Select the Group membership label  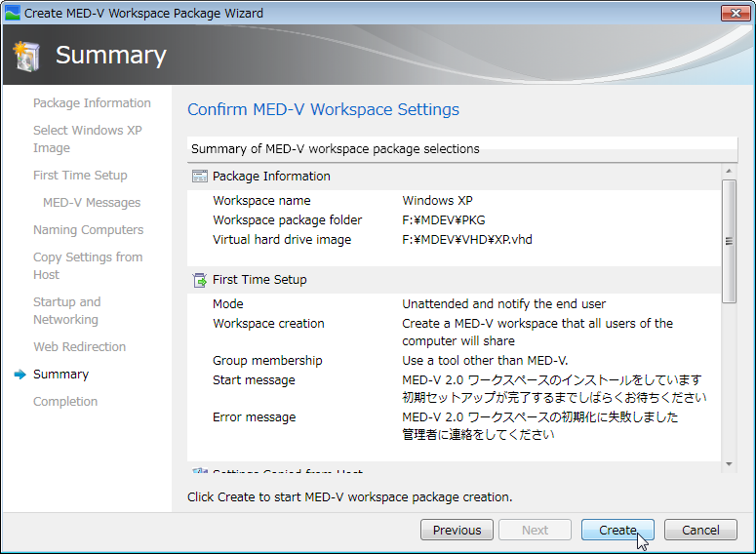click(267, 361)
